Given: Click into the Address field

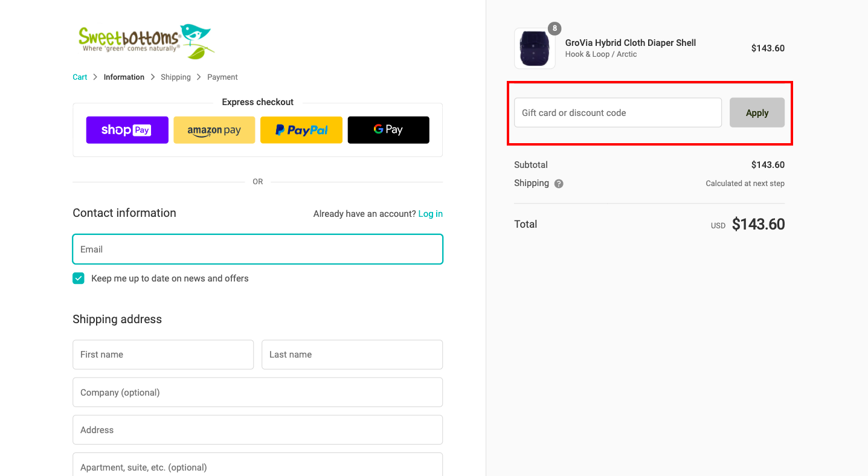Looking at the screenshot, I should 258,430.
